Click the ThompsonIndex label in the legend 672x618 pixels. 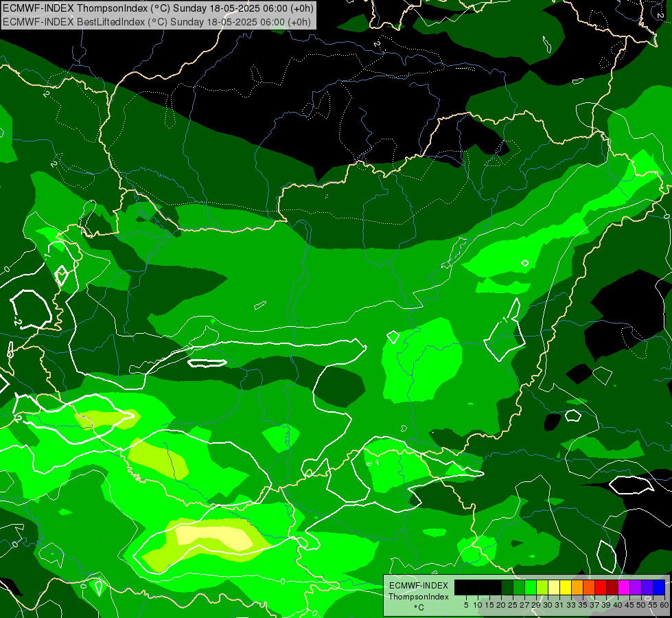coord(418,597)
